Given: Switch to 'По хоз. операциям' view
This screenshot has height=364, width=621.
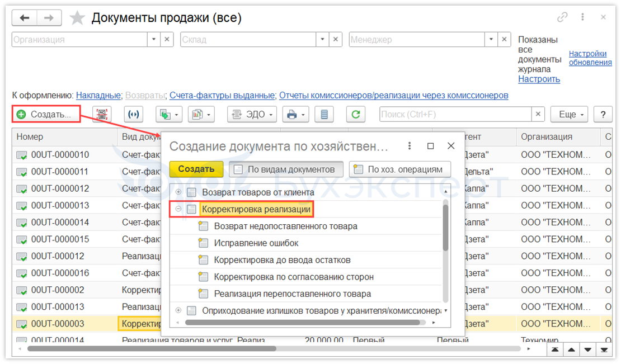Looking at the screenshot, I should coord(399,169).
